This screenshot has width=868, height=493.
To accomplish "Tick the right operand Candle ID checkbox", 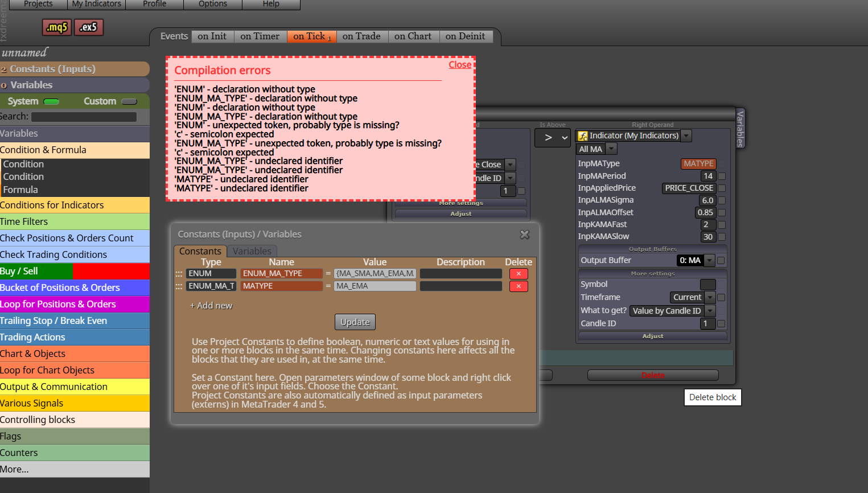I will click(x=721, y=324).
